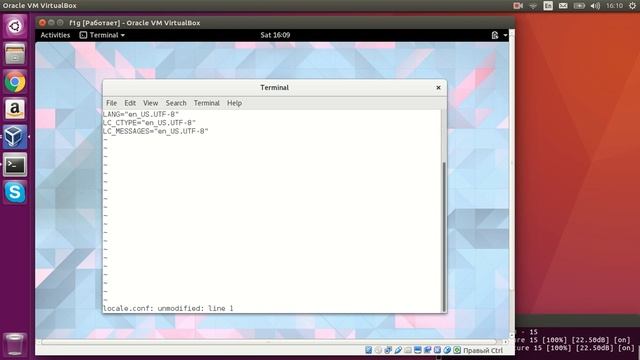Image resolution: width=640 pixels, height=360 pixels.
Task: Click the VirtualBox window horizontal scrollbar
Action: 269,342
